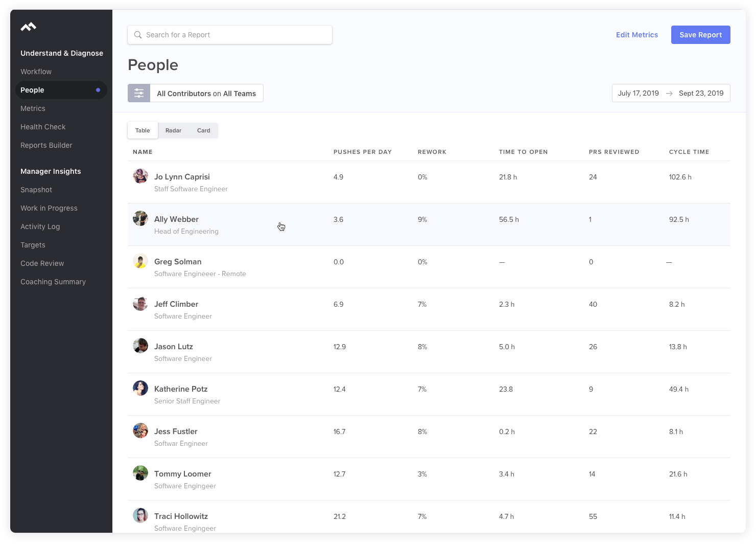The width and height of the screenshot is (756, 544).
Task: Sort by Time to Open column
Action: tap(524, 152)
